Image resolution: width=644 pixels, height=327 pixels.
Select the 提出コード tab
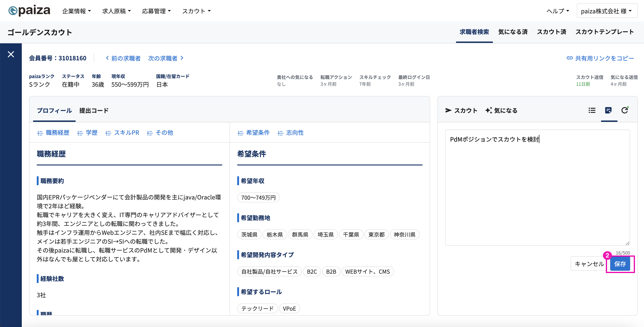[94, 111]
